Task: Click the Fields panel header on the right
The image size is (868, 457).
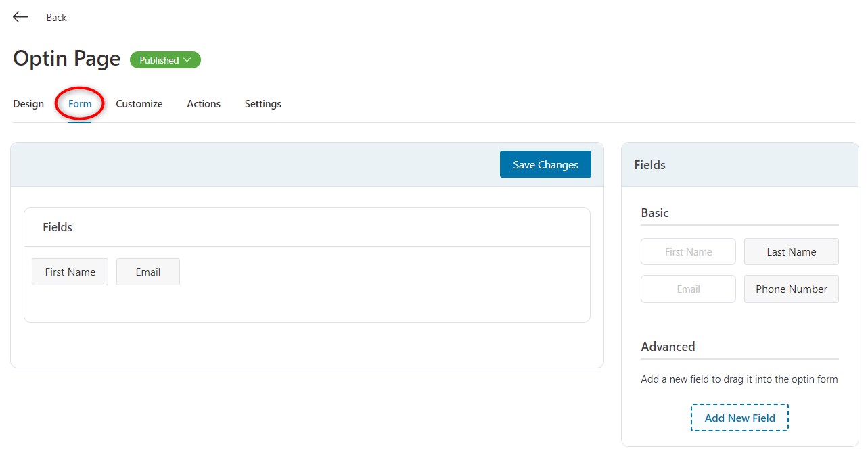Action: [x=649, y=164]
